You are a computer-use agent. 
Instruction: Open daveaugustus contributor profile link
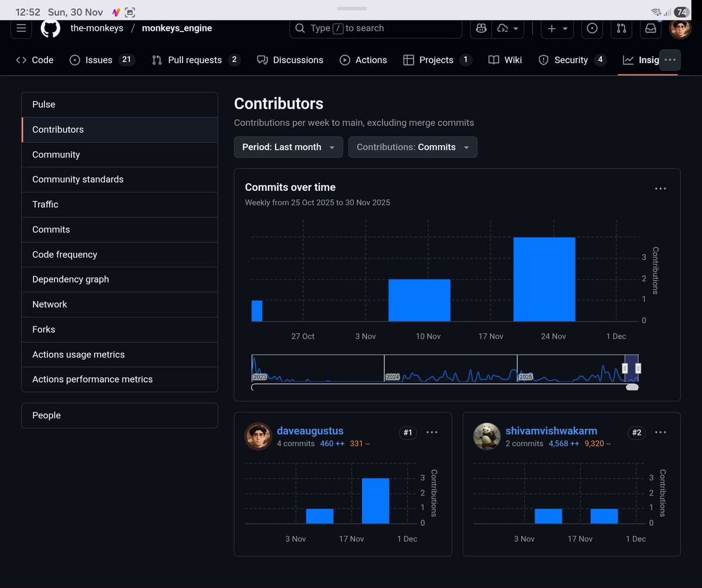click(x=310, y=431)
